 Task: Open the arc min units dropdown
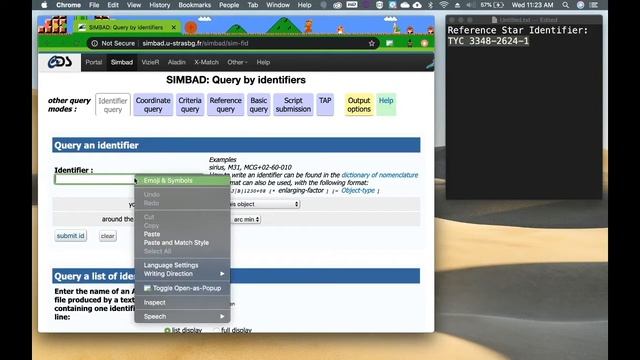point(246,219)
